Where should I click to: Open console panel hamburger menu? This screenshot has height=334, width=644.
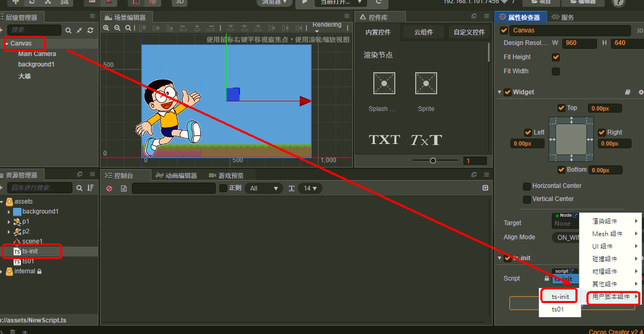486,175
